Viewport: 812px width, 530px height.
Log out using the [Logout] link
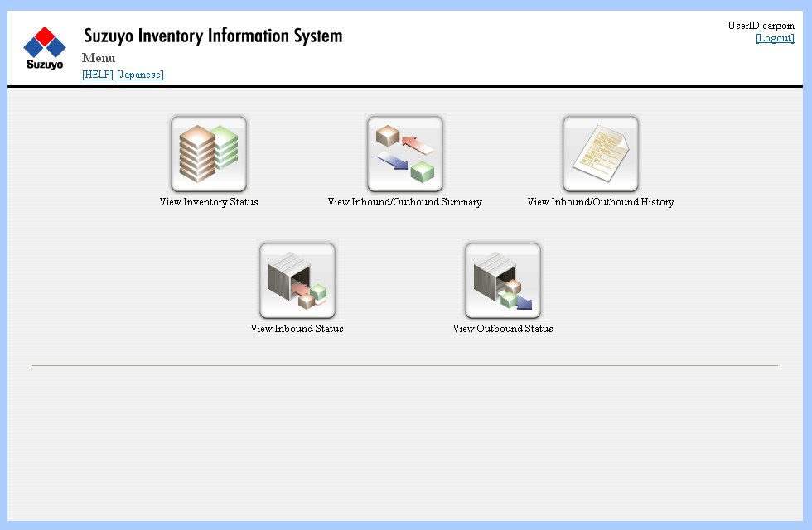(x=775, y=38)
